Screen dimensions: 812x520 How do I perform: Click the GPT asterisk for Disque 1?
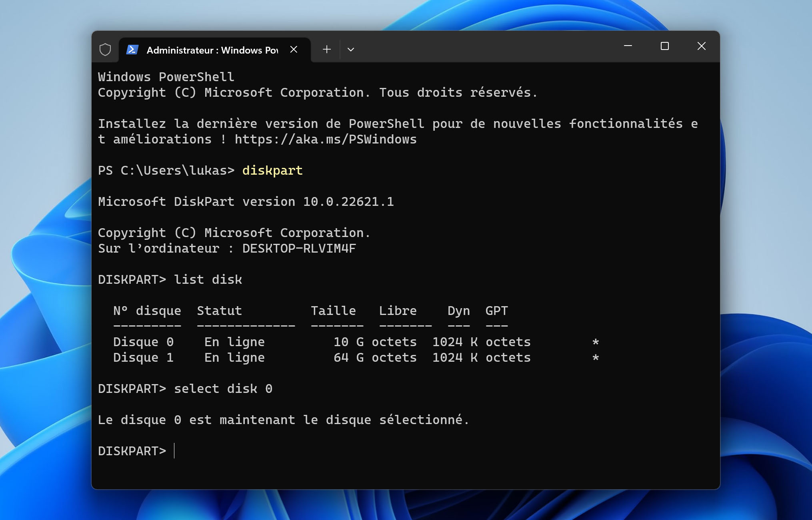(596, 358)
